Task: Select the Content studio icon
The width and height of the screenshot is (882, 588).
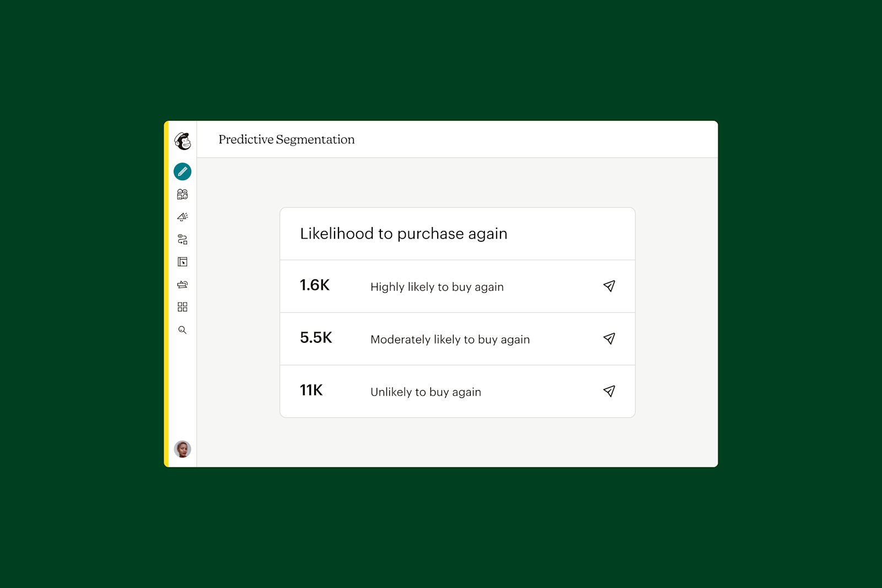Action: tap(182, 284)
